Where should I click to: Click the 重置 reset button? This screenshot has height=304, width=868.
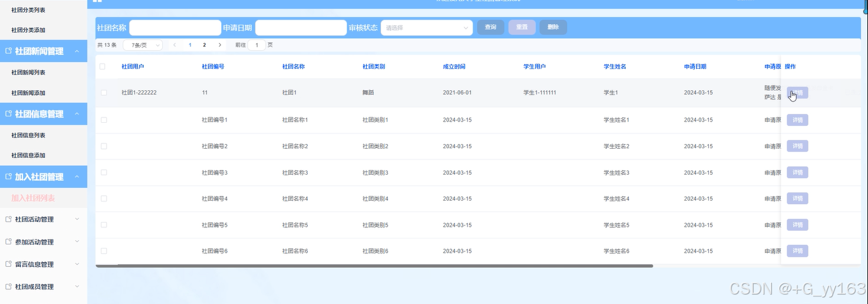click(x=522, y=27)
